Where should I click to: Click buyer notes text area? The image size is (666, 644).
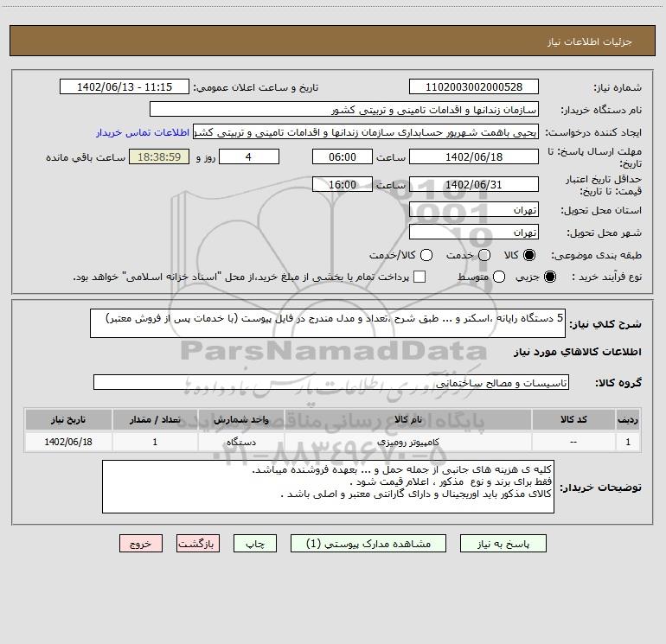point(328,487)
